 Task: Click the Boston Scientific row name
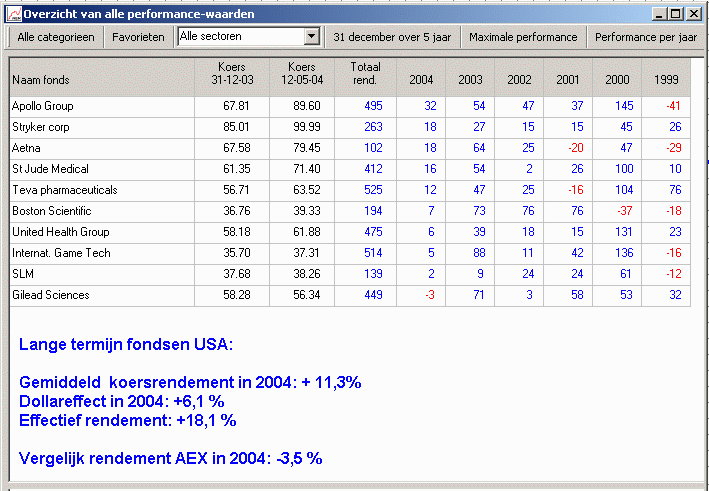pos(50,211)
